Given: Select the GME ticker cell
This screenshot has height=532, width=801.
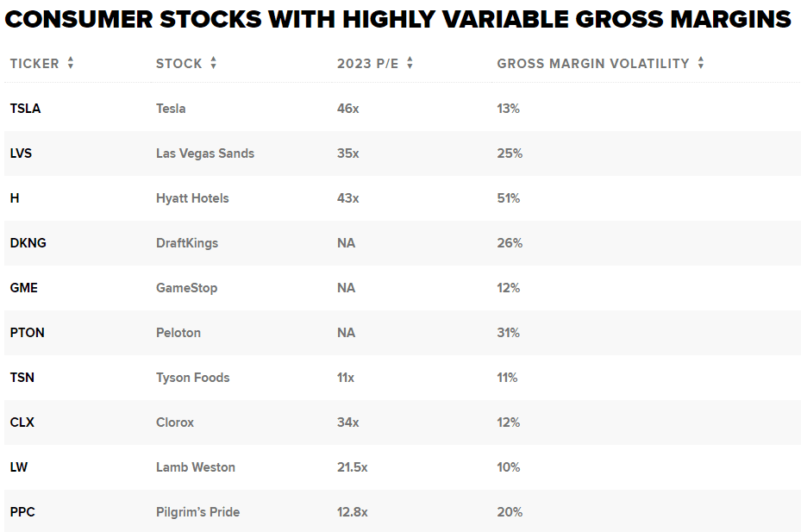Looking at the screenshot, I should (x=24, y=288).
